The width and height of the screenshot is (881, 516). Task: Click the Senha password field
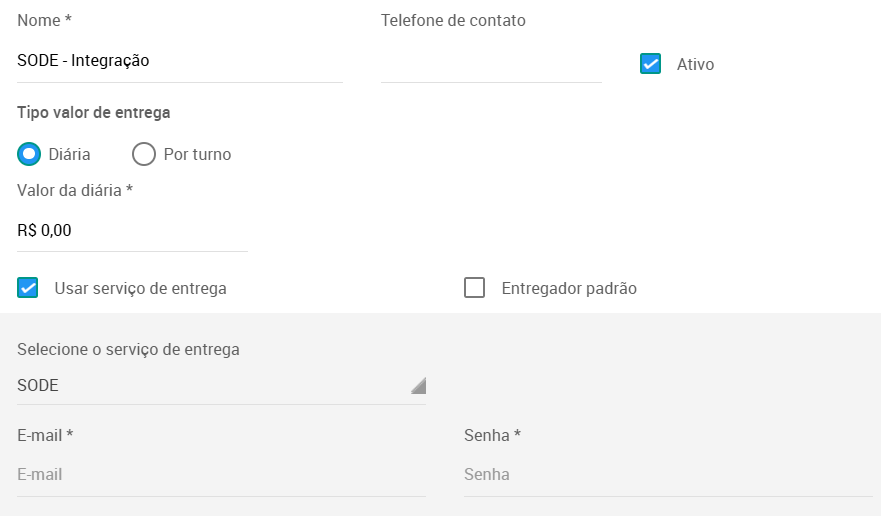click(x=668, y=474)
